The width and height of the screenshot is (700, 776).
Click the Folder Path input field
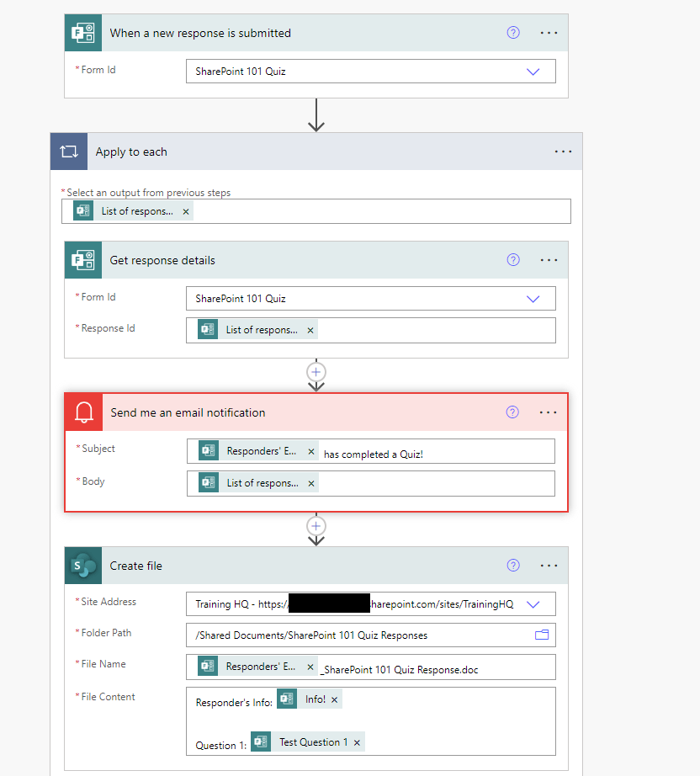coord(370,635)
